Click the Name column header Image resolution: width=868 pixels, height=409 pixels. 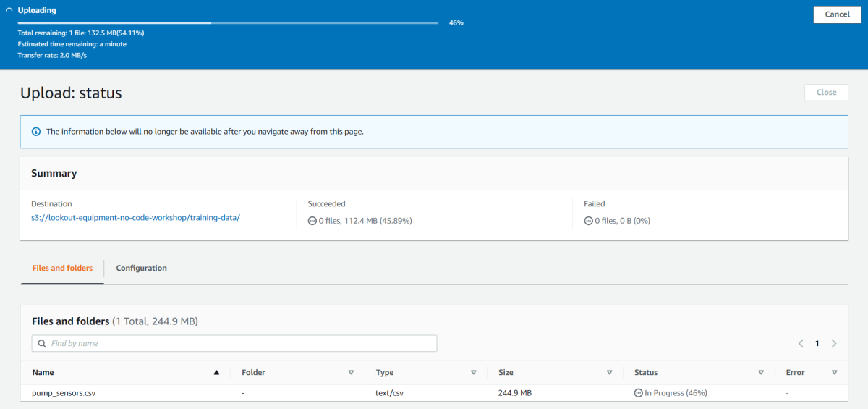coord(43,373)
